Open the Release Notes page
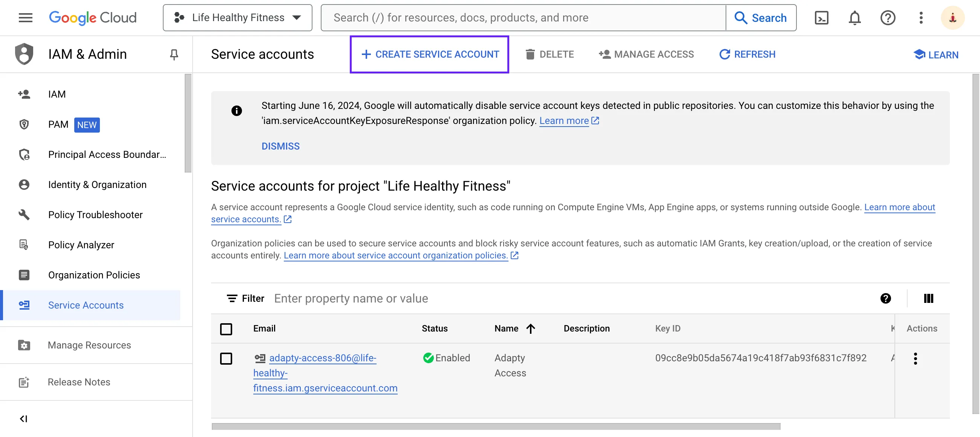Screen dimensions: 980x437 click(x=79, y=382)
